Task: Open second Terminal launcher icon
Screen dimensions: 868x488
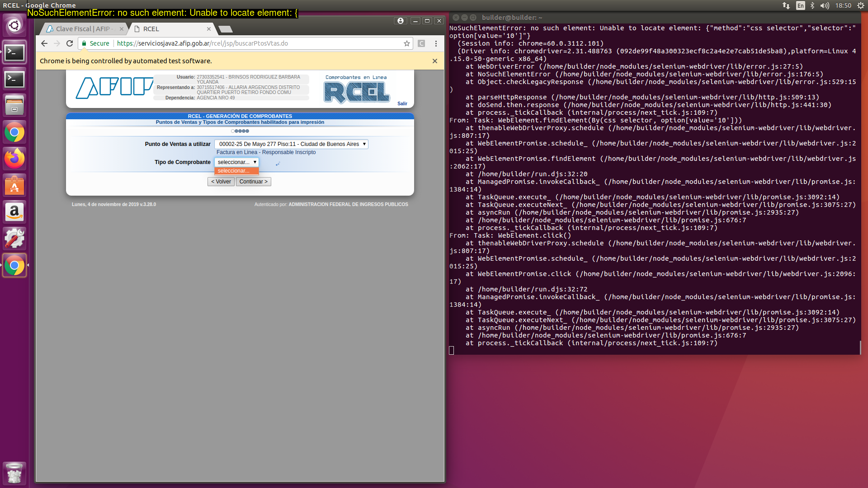Action: pyautogui.click(x=14, y=80)
